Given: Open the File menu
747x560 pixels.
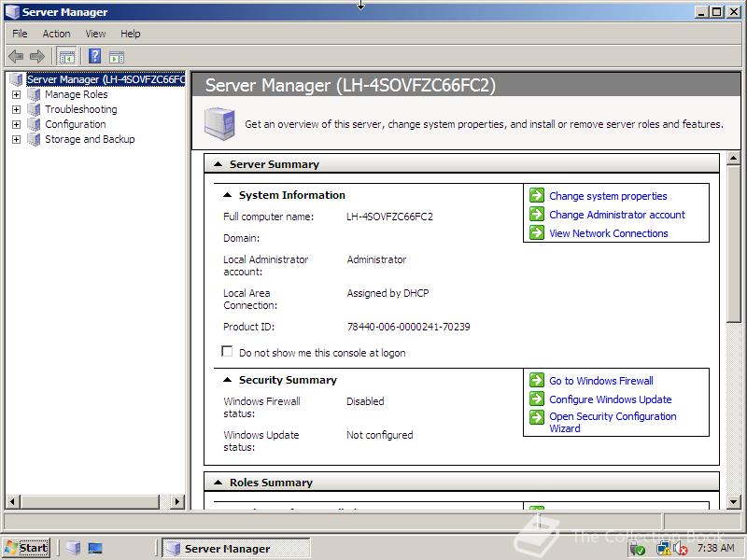Looking at the screenshot, I should coord(20,34).
